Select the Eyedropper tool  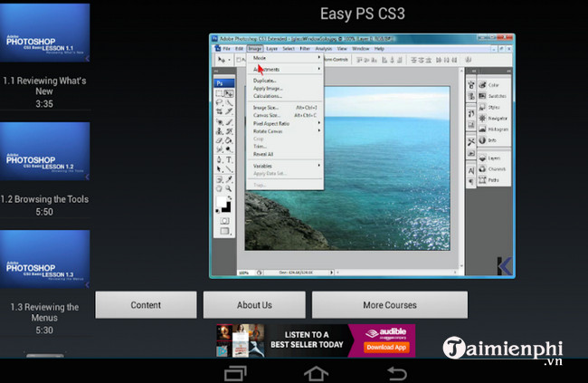click(x=229, y=179)
